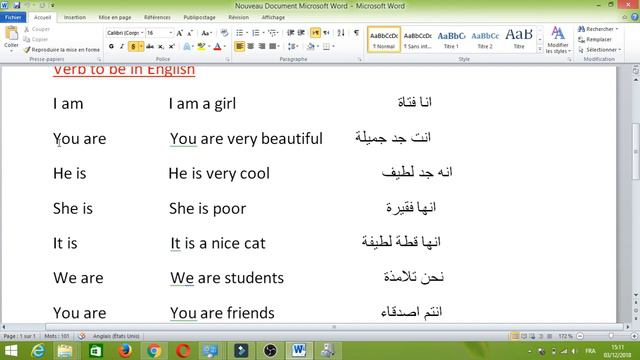Screen dimensions: 640x360
Task: Decrease paragraph indent
Action: 291,33
